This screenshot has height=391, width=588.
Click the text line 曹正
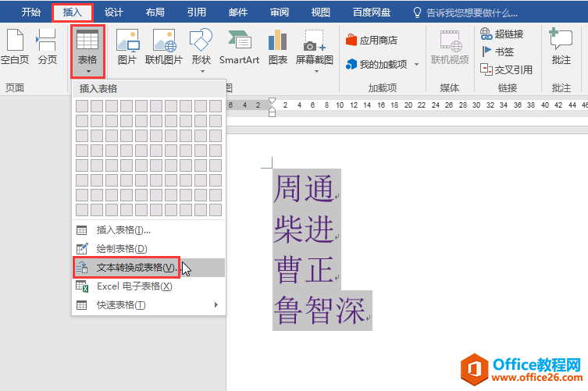pos(304,269)
